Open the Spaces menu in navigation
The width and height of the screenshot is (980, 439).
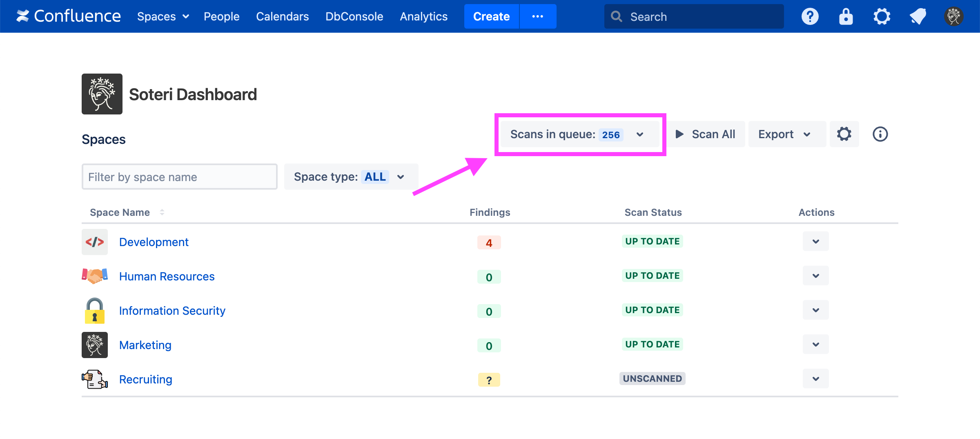pyautogui.click(x=163, y=16)
